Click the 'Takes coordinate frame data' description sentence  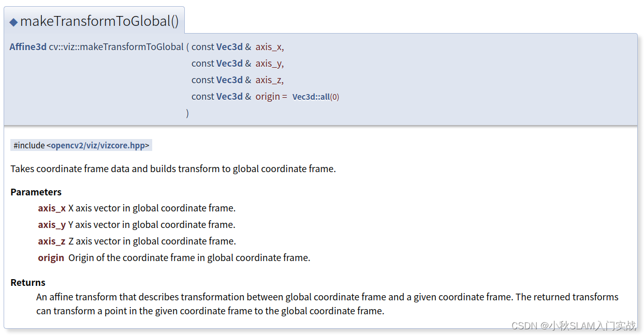[x=173, y=169]
